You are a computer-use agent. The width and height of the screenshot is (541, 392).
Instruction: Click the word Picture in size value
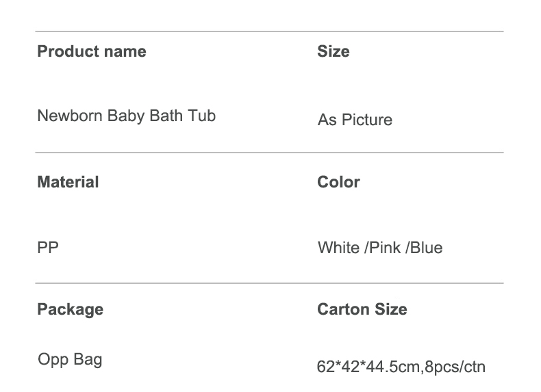[x=367, y=120]
